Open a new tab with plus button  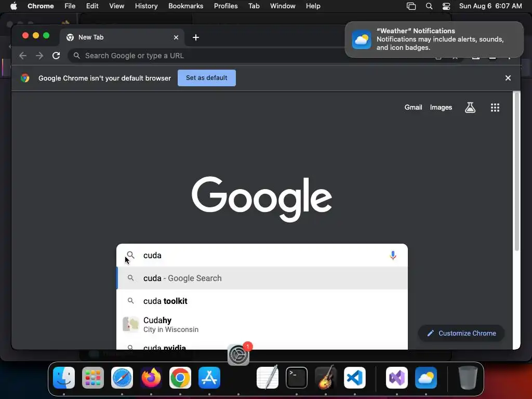tap(196, 37)
